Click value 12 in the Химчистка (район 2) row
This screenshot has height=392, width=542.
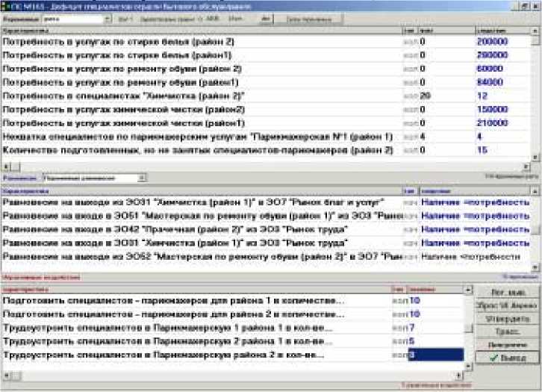point(482,96)
